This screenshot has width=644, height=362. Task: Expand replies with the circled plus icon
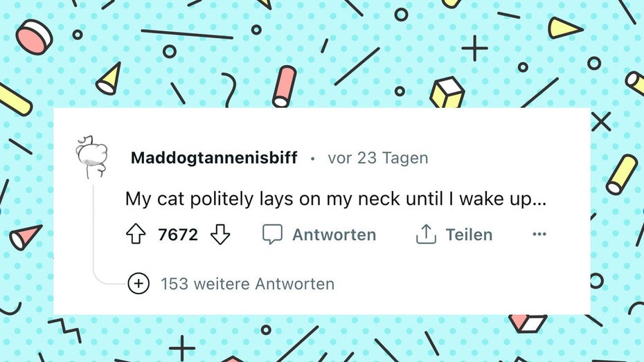click(138, 284)
